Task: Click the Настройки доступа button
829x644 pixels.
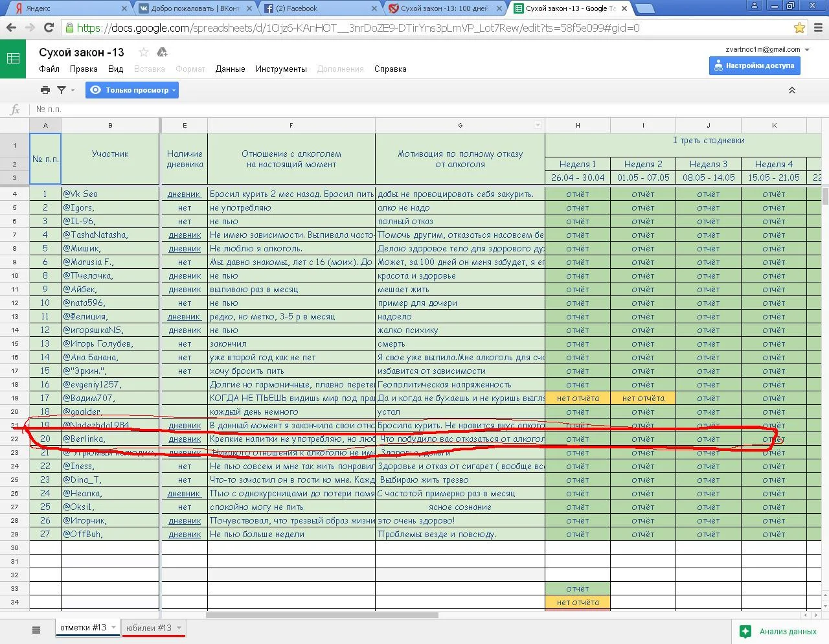Action: click(x=754, y=65)
